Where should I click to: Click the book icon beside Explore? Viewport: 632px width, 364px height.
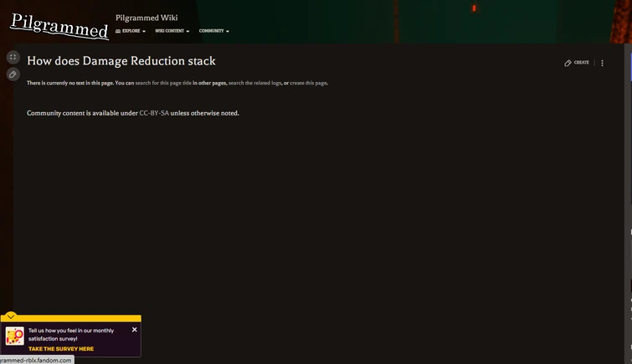pos(118,31)
